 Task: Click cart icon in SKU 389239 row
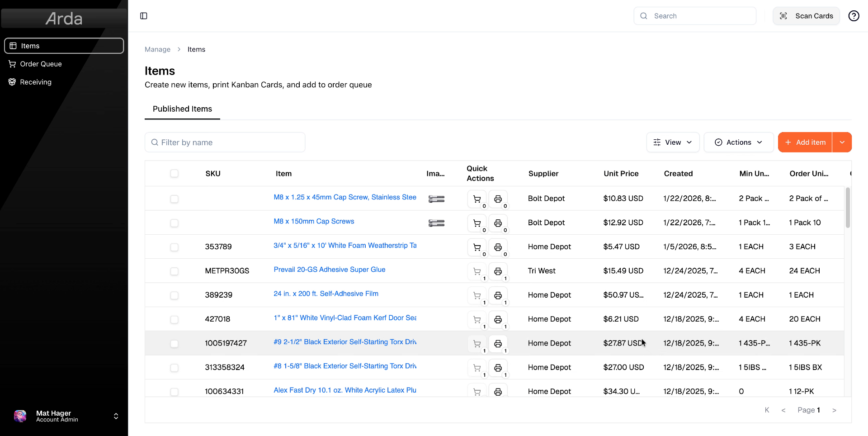click(477, 295)
